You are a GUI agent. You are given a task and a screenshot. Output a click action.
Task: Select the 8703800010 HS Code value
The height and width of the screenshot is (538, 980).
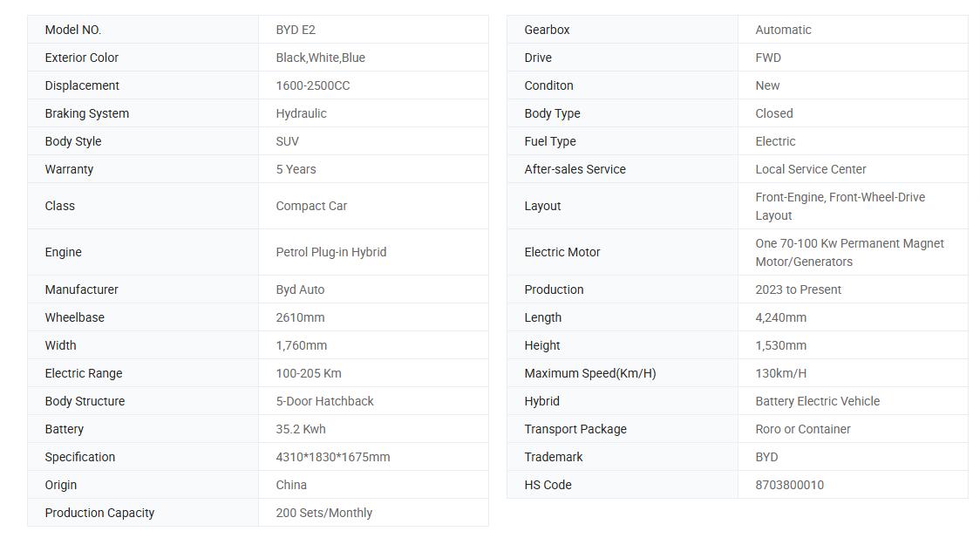tap(789, 485)
